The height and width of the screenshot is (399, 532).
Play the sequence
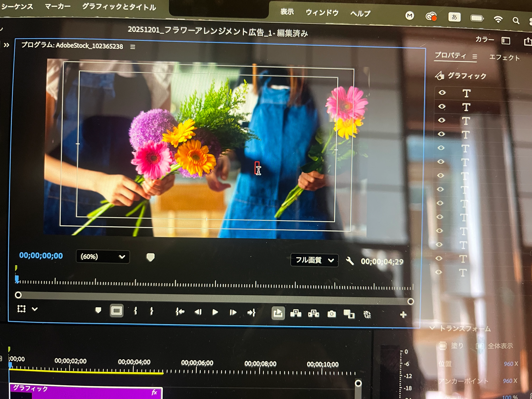[x=215, y=312]
